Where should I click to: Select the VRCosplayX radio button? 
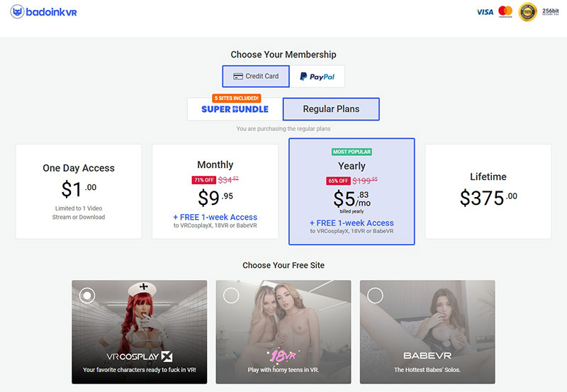coord(87,296)
